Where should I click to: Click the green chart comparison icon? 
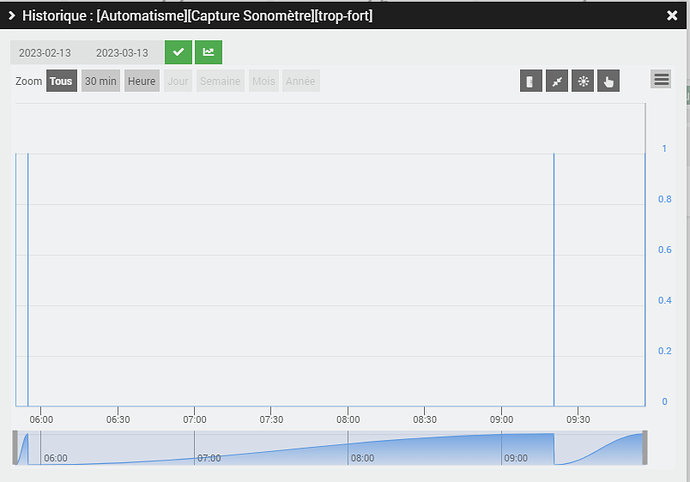[x=209, y=53]
